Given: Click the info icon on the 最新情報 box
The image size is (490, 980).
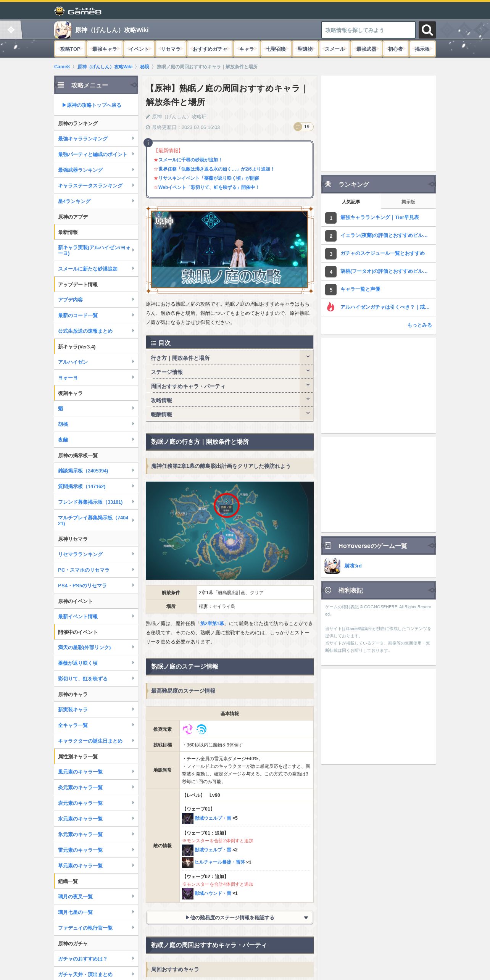Looking at the screenshot, I should pos(148,143).
